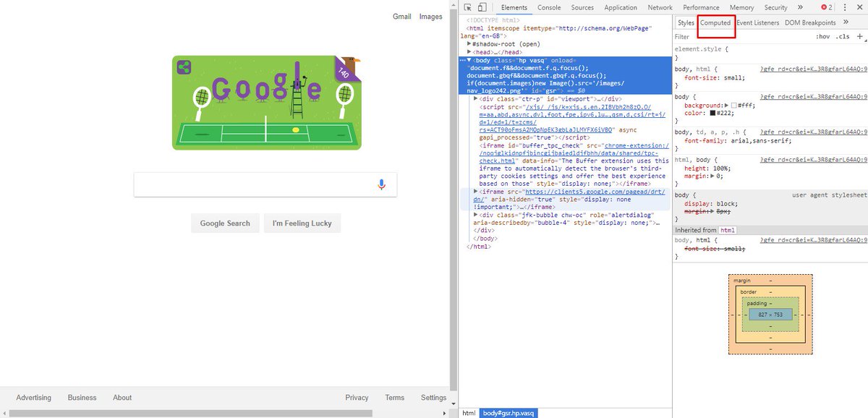Image resolution: width=868 pixels, height=418 pixels.
Task: Expand the jfk-bubble alertdialog div node
Action: 475,215
